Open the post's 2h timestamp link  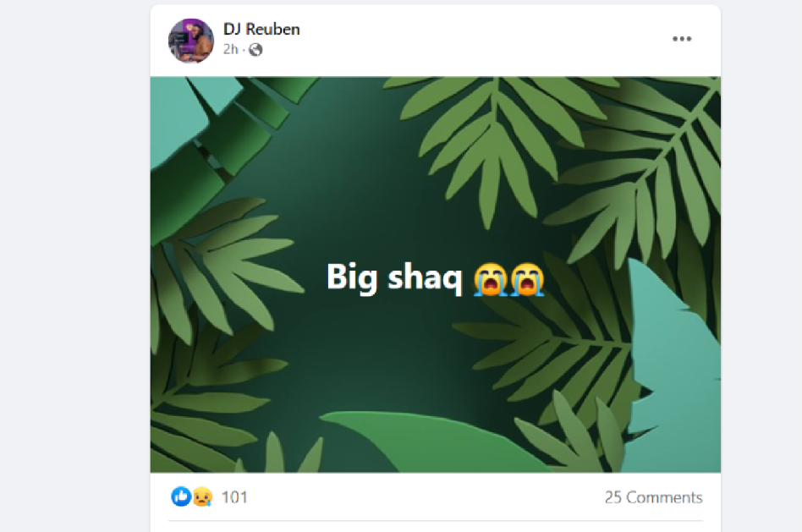click(231, 49)
